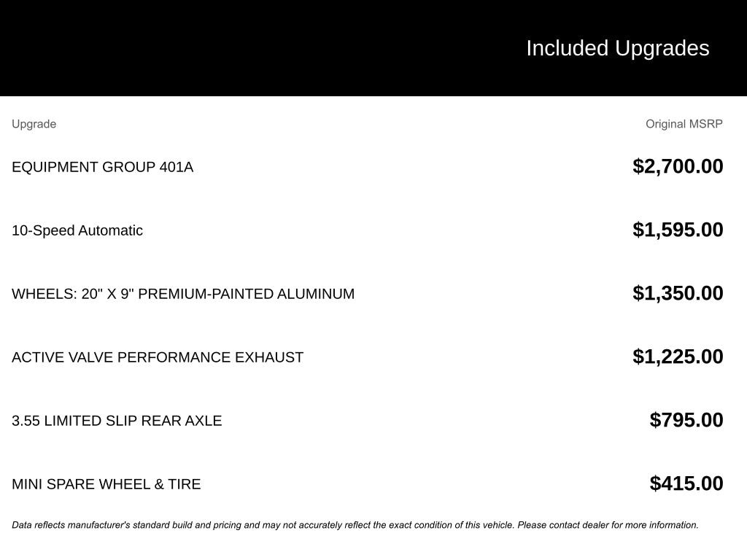Click the $415.00 price
The width and height of the screenshot is (747, 560).
686,483
